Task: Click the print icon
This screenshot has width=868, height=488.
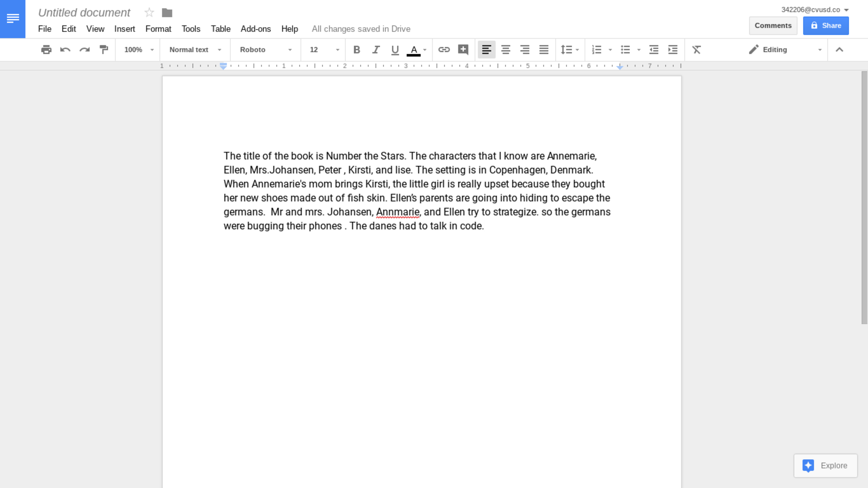Action: [46, 50]
